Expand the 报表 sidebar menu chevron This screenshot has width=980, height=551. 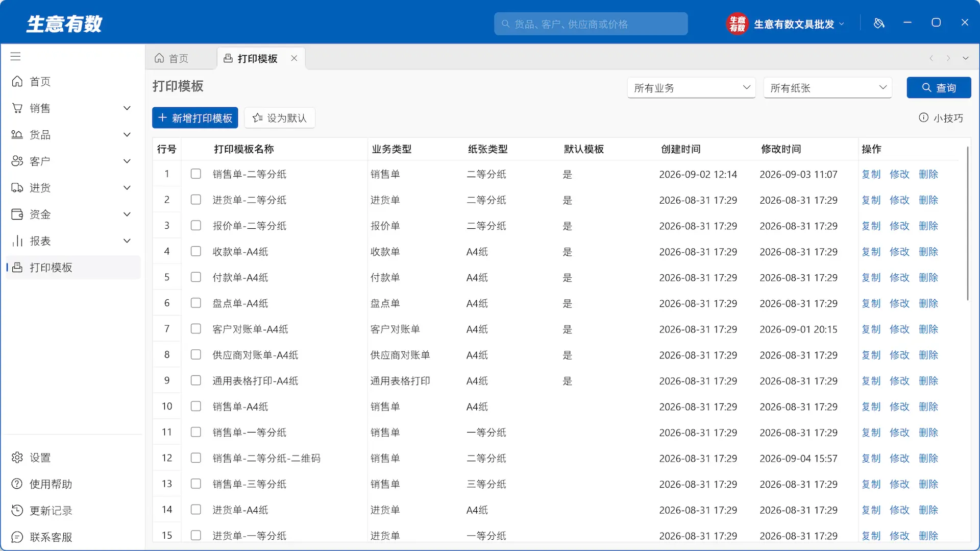[127, 241]
